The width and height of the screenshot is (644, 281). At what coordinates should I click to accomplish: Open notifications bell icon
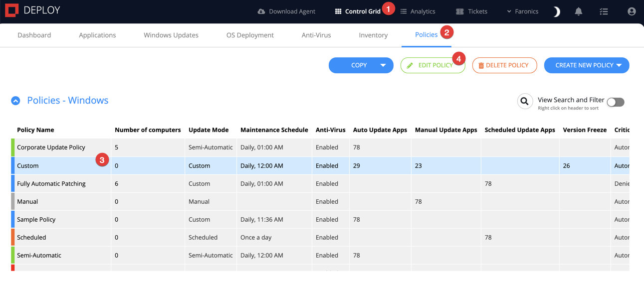click(x=579, y=11)
